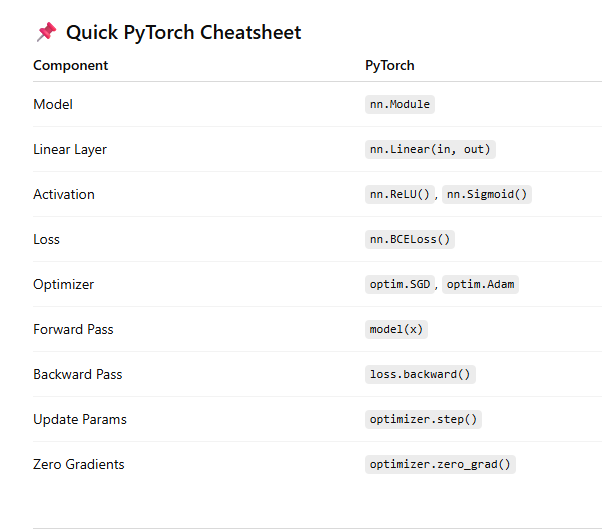Click the pushpin icon beside the heading
Viewport: 602px width, 532px height.
[46, 33]
